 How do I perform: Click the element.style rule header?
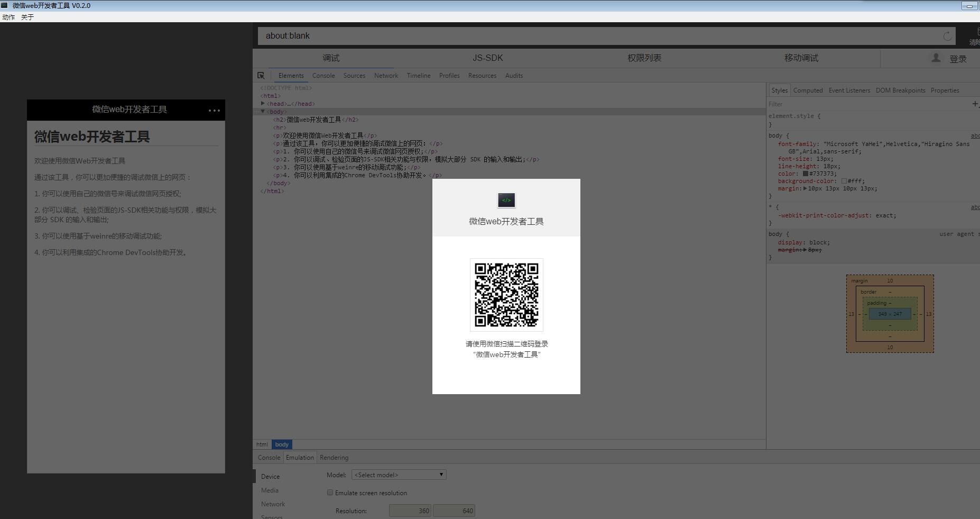(x=794, y=116)
